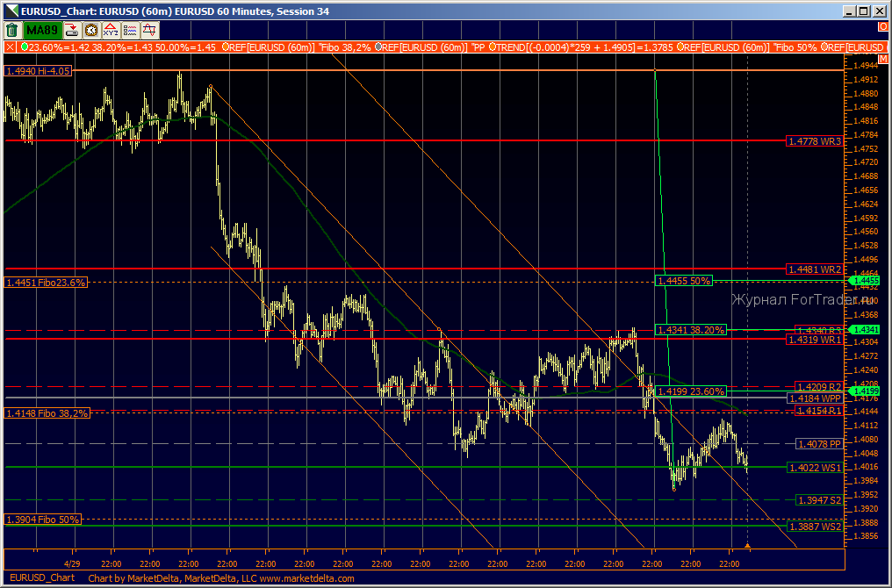Open the clock time settings icon
892x588 pixels.
pyautogui.click(x=91, y=30)
